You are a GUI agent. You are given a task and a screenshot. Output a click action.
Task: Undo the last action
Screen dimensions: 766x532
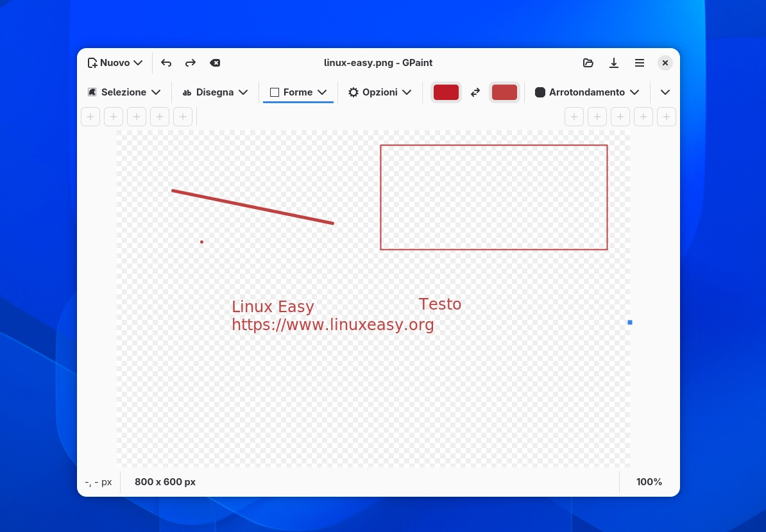point(166,63)
